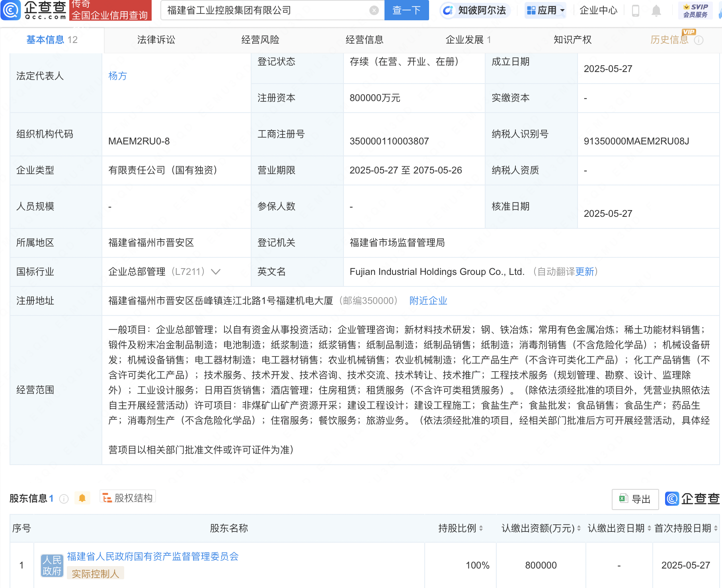The image size is (722, 588).
Task: Click organization code MAEM2RU0-8
Action: (x=139, y=141)
